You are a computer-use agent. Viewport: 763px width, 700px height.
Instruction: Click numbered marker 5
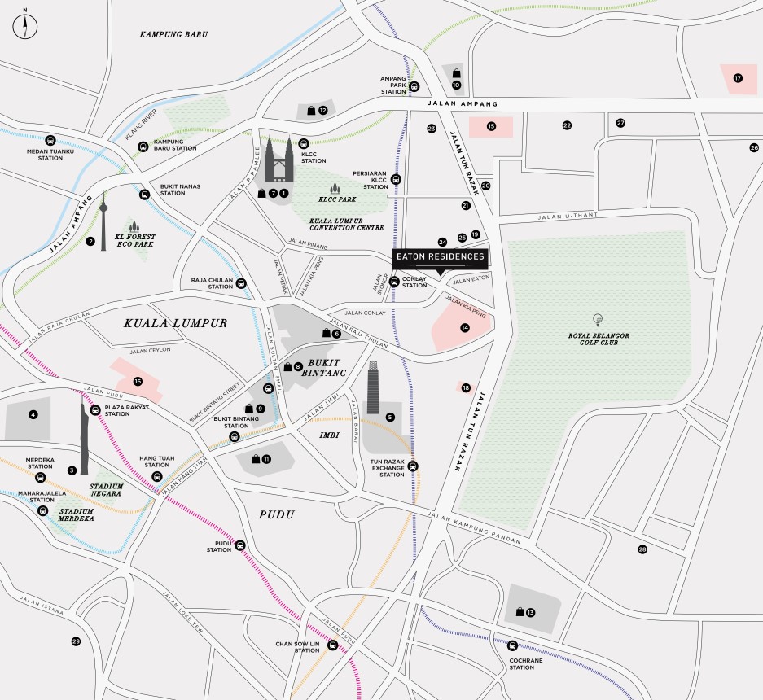pos(390,418)
